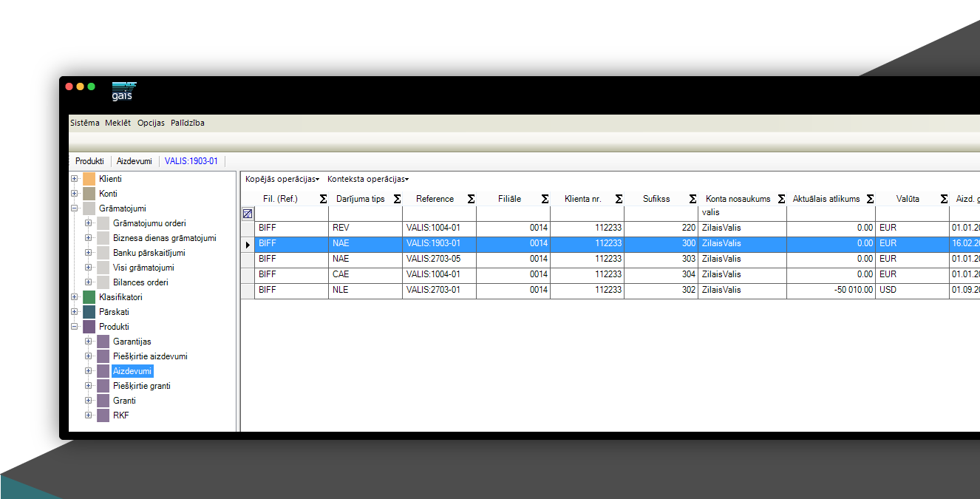The image size is (980, 499).
Task: Click the Garantijas purple icon
Action: pos(103,342)
